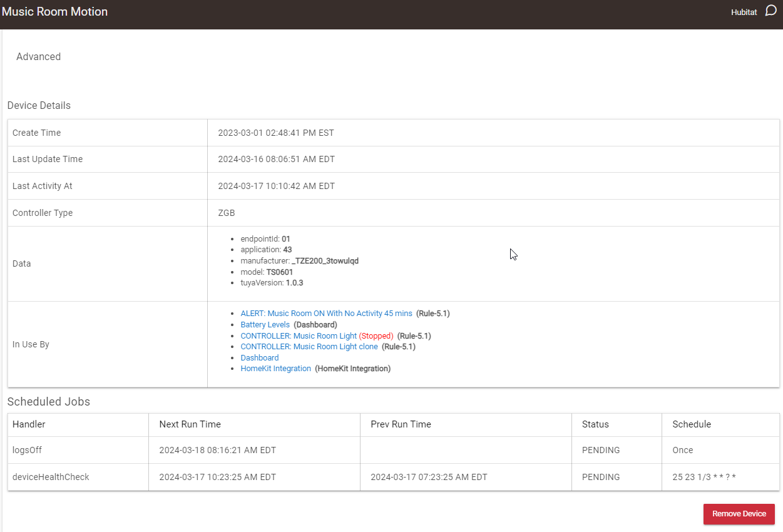The width and height of the screenshot is (783, 532).
Task: Open the HomeKit Integration app link
Action: [275, 369]
